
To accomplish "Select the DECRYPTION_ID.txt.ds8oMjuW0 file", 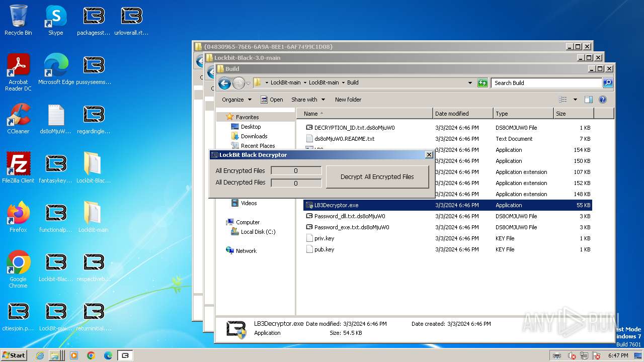I will point(448,128).
